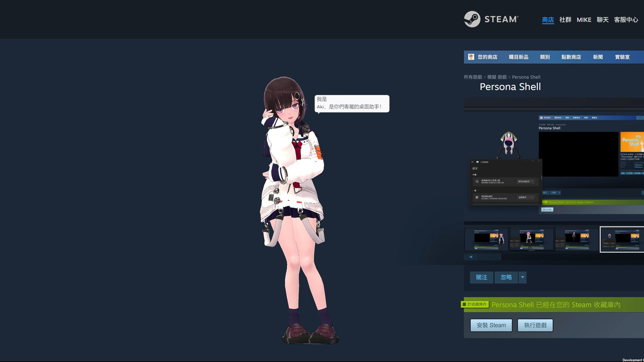Image resolution: width=644 pixels, height=362 pixels.
Task: Click the Persona Shell page title
Action: tap(510, 87)
